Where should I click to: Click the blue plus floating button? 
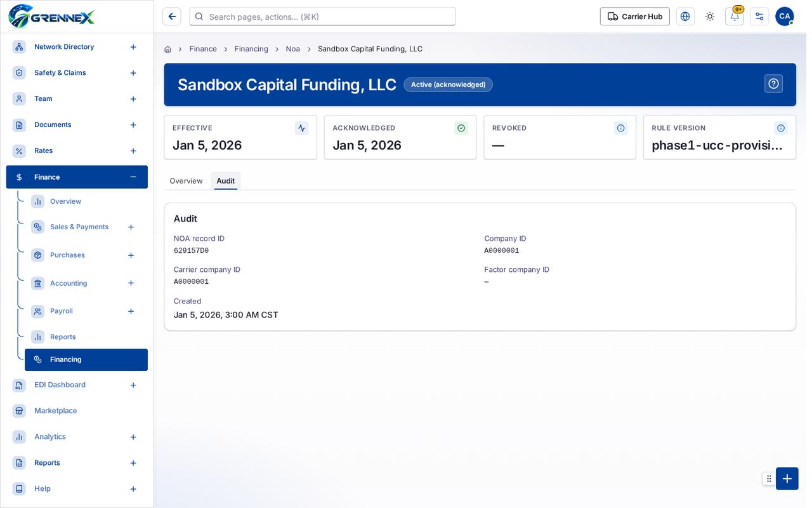tap(787, 479)
